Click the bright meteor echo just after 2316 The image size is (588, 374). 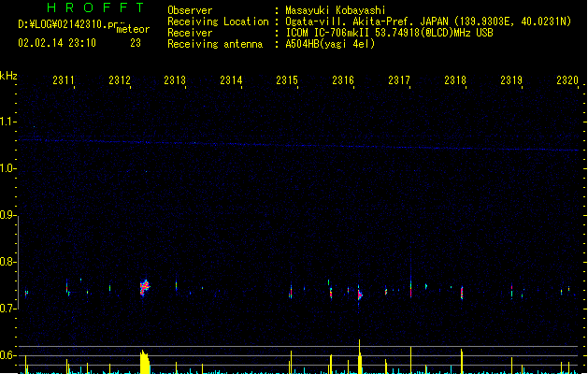click(360, 295)
